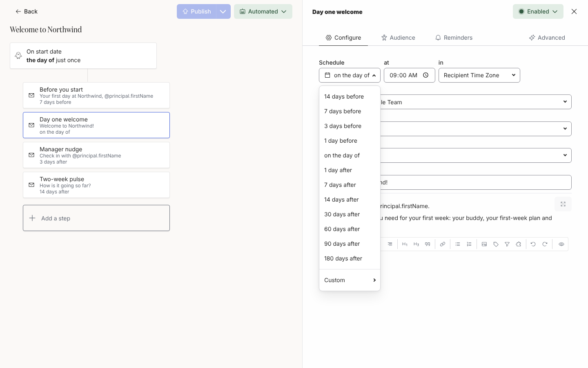Choose '1 day after' from the schedule list
Screen dimensions: 588x368
pos(350,170)
